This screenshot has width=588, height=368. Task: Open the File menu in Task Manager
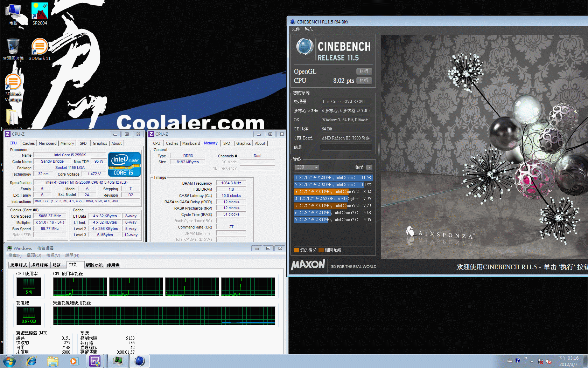[15, 255]
